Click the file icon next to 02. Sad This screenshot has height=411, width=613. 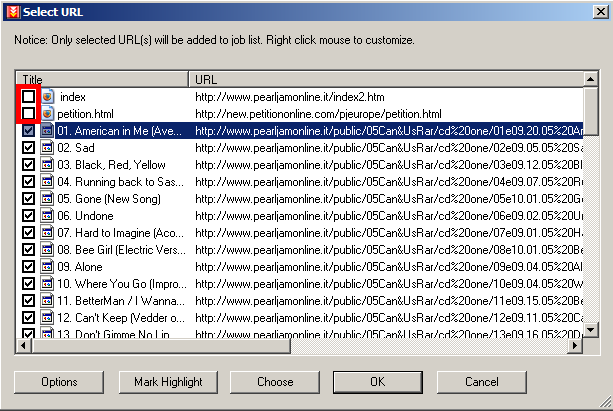coord(46,148)
